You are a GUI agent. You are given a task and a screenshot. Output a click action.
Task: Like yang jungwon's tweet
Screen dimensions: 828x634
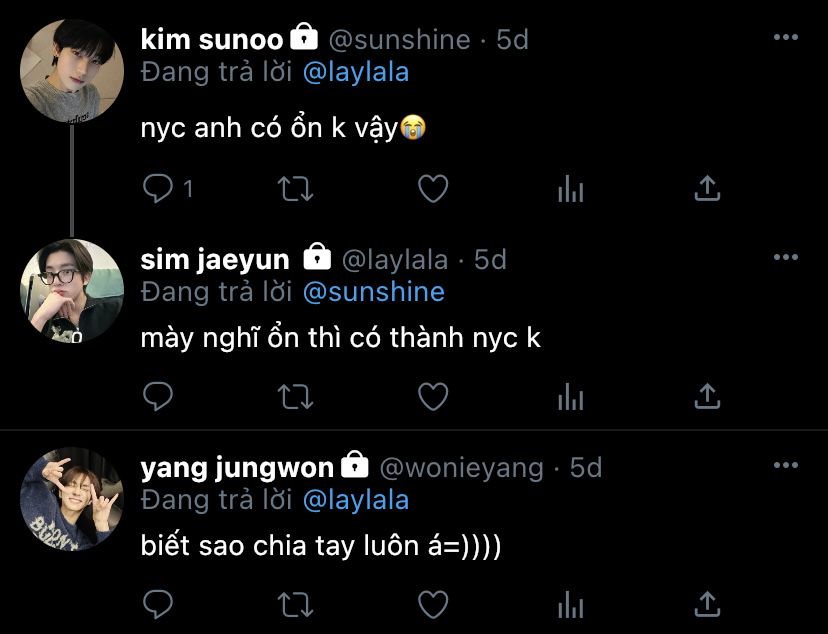[433, 604]
